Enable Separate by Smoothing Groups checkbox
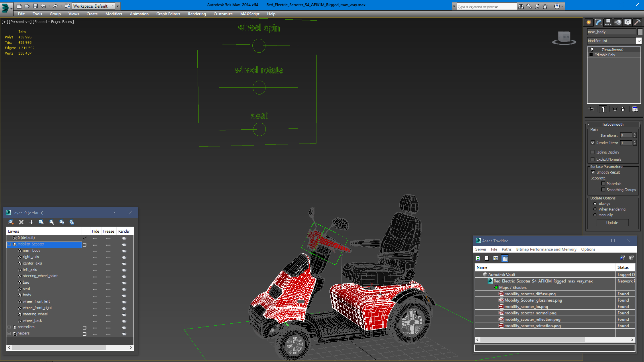644x362 pixels. click(603, 190)
